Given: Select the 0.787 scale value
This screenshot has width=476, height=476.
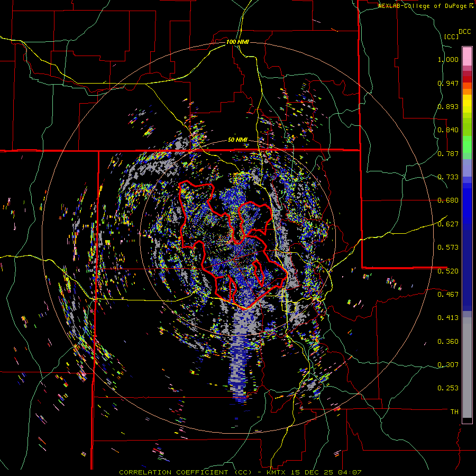Looking at the screenshot, I should coord(448,153).
